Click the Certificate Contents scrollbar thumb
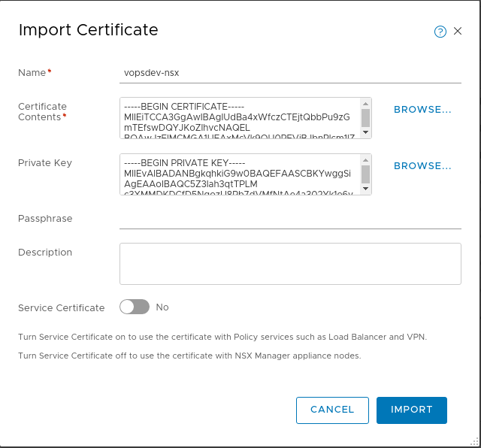 pos(365,117)
